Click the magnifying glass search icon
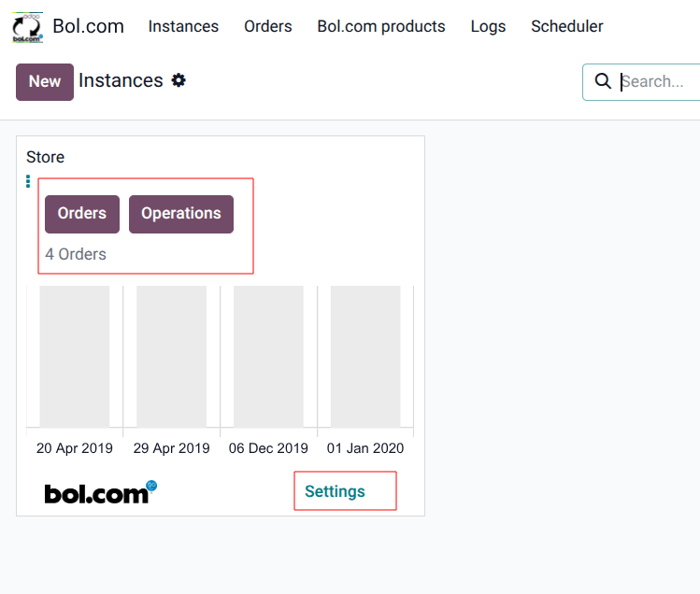Viewport: 700px width, 594px height. pos(603,81)
